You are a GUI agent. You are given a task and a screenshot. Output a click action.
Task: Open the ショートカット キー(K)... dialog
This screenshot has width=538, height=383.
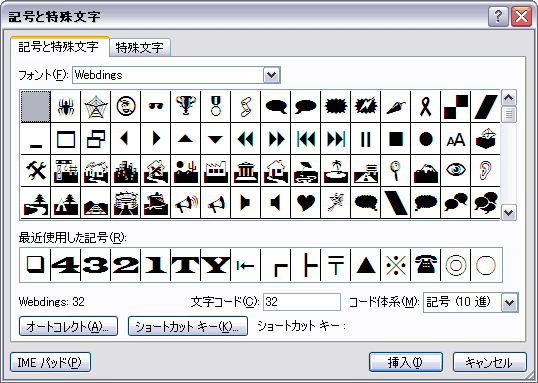188,326
